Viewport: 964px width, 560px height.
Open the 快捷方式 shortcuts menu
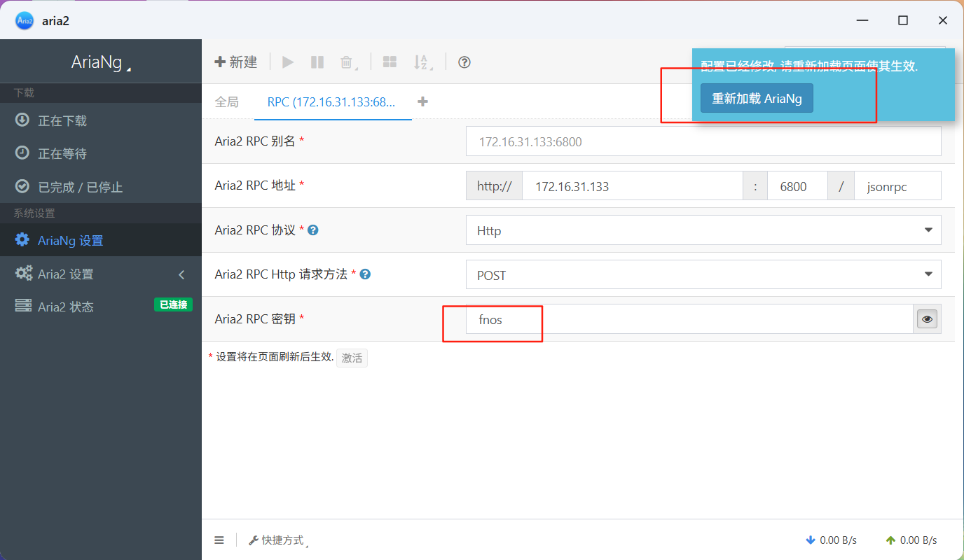pos(279,540)
